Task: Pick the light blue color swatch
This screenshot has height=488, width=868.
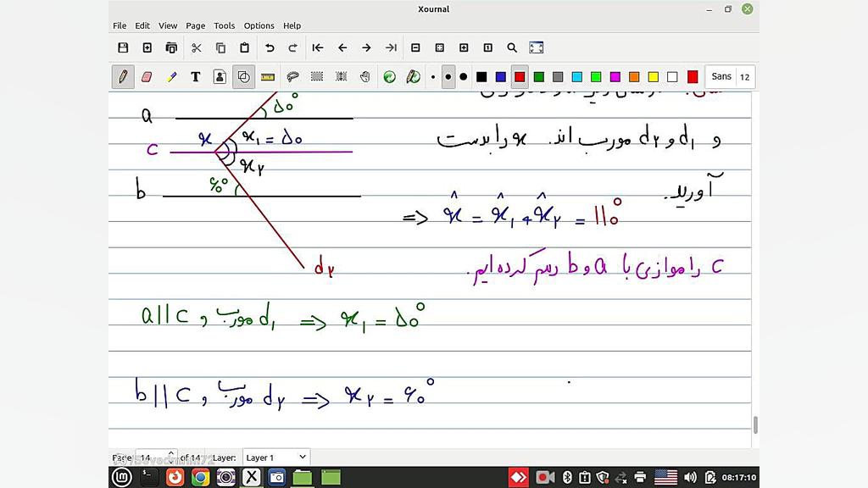Action: tap(576, 77)
